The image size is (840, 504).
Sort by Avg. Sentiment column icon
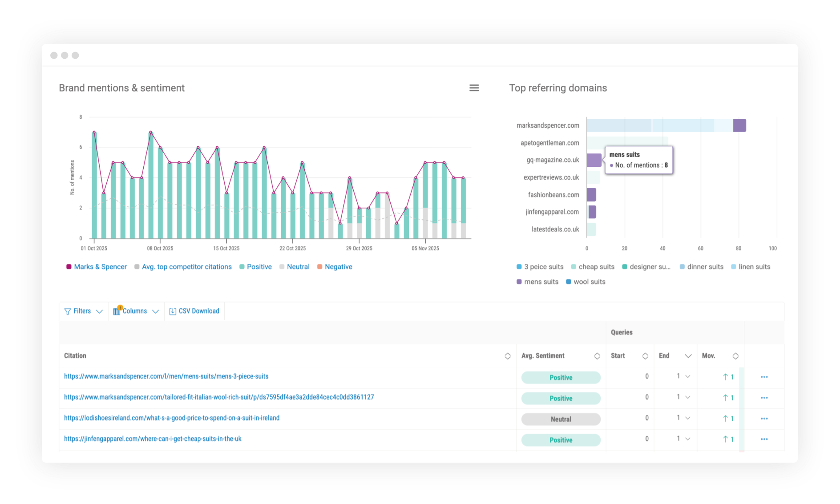coord(597,356)
